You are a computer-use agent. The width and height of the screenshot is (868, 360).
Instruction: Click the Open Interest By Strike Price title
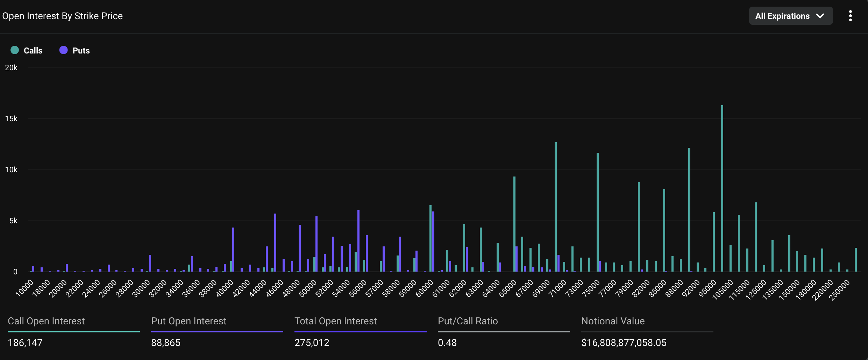[x=63, y=16]
